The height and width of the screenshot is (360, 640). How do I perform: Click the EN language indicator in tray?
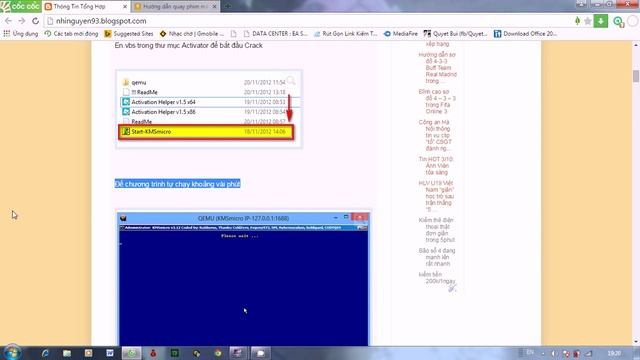(x=530, y=352)
